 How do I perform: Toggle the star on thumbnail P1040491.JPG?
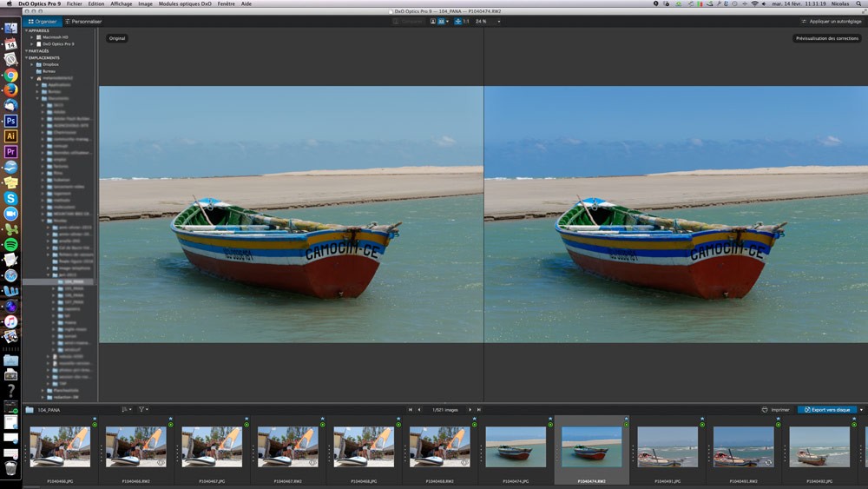pyautogui.click(x=702, y=419)
